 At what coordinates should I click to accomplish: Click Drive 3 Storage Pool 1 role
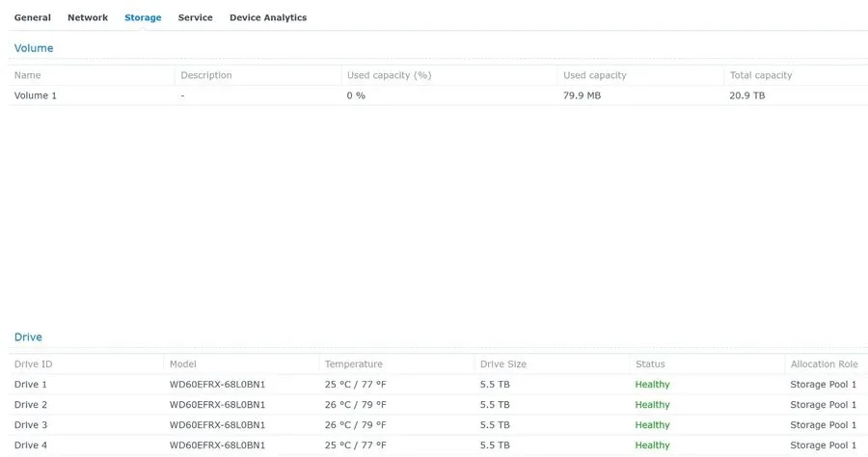tap(824, 425)
